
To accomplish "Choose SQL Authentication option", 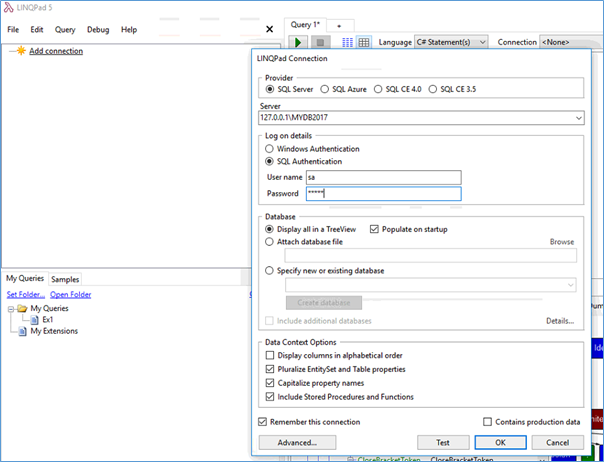I will click(269, 161).
